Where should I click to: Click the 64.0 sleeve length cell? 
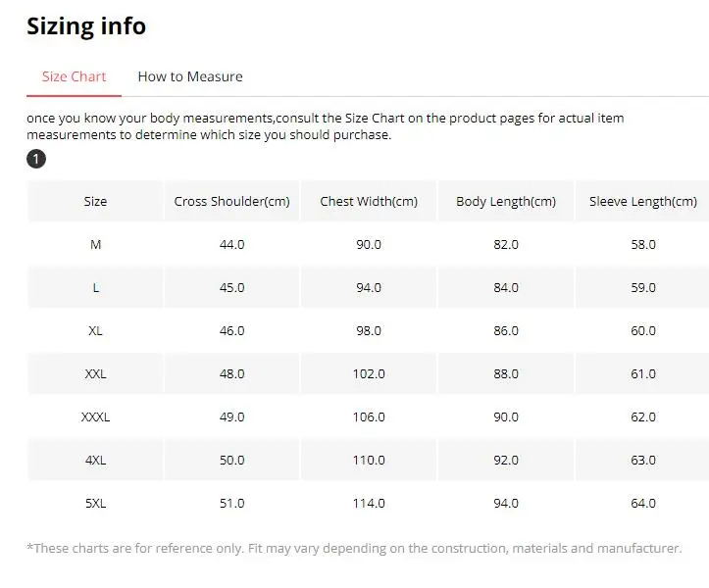643,504
